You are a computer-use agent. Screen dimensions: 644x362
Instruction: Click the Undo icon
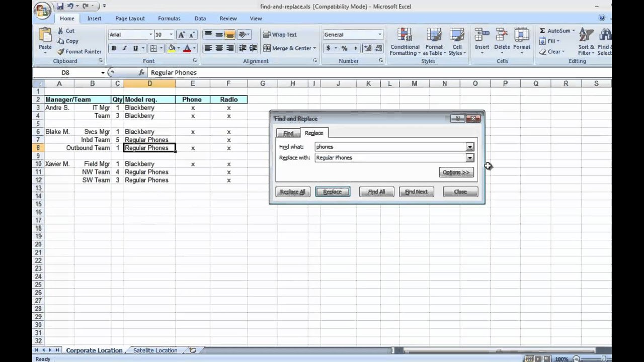click(71, 7)
